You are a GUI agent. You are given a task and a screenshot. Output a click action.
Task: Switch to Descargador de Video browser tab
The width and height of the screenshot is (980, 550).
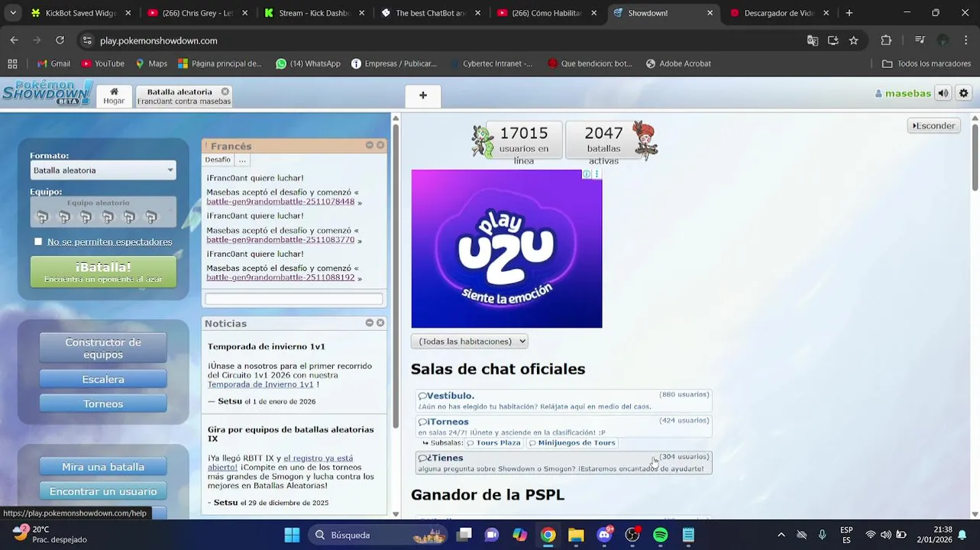click(779, 13)
